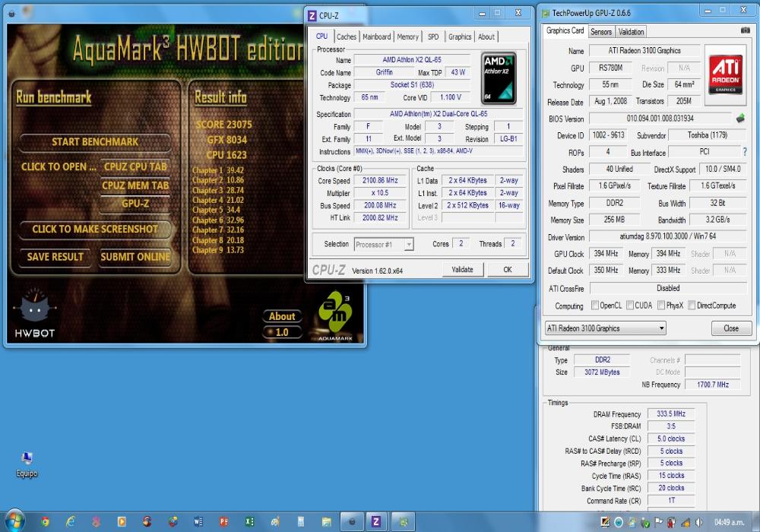Enable the DirectCompute checkbox
This screenshot has width=760, height=532.
[x=692, y=306]
